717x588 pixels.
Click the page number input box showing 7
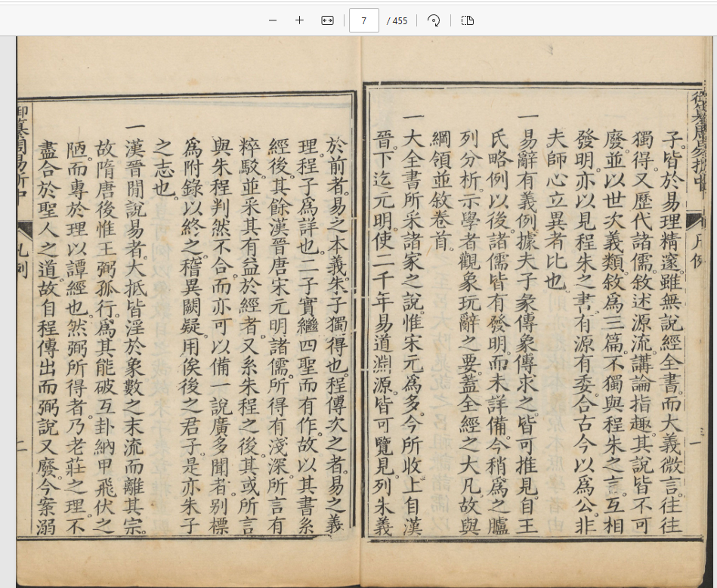point(364,20)
